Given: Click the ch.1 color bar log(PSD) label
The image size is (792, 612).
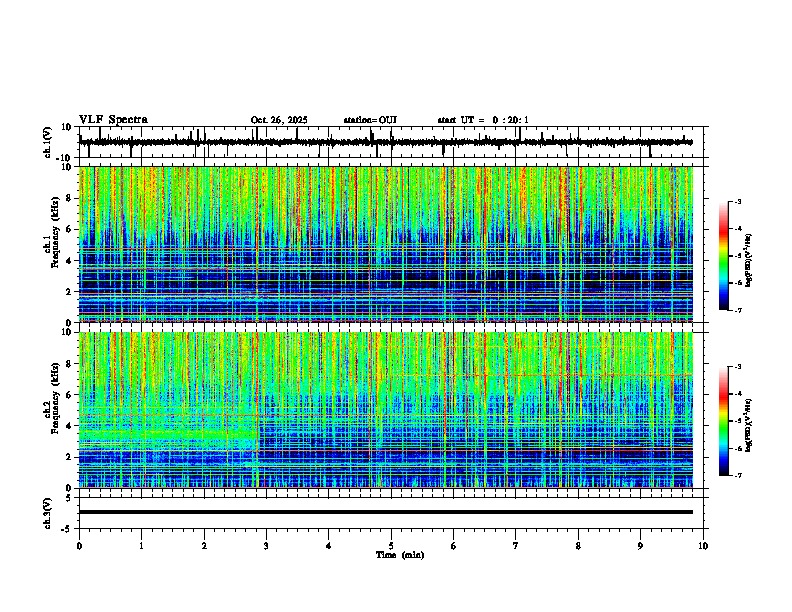Looking at the screenshot, I should coord(748,260).
